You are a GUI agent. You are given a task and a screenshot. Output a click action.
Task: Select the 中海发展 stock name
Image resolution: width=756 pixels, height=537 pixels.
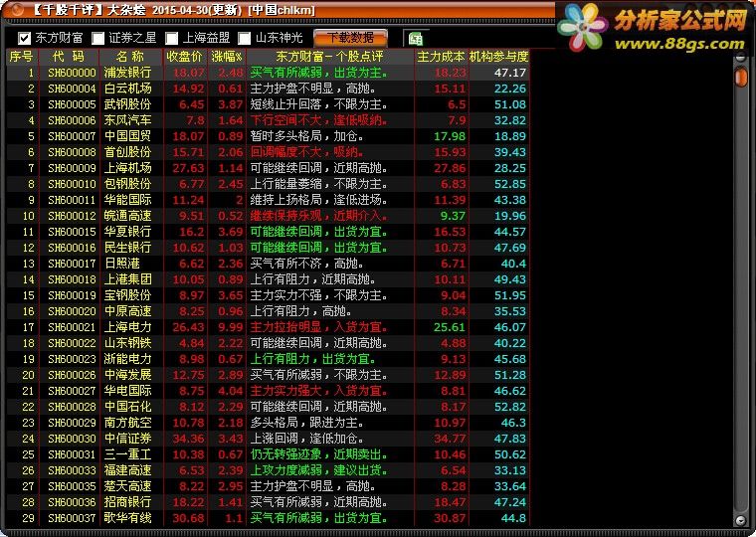pos(127,375)
